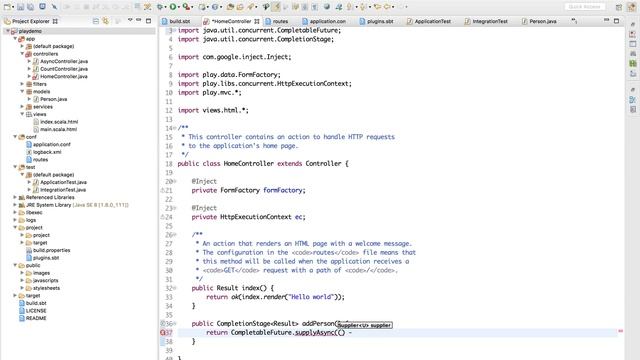Select HomeController.java in Project Explorer
Image resolution: width=640 pixels, height=360 pixels.
64,76
